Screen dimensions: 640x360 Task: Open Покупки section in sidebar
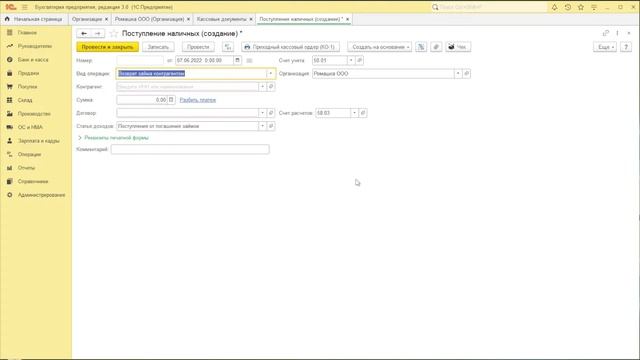coord(27,87)
